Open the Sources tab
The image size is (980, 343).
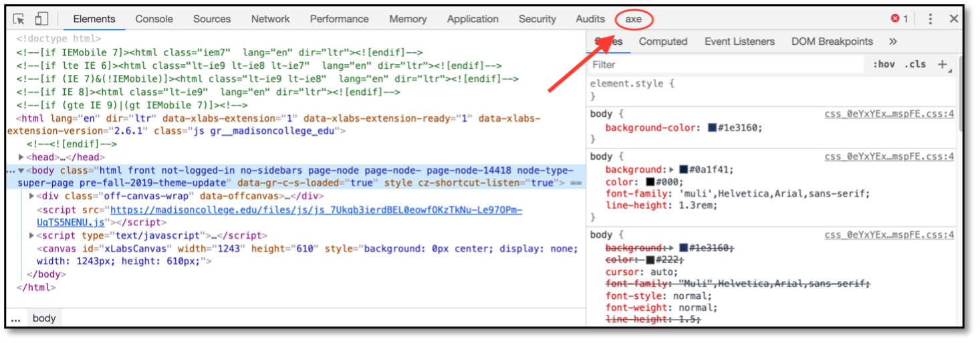[212, 19]
